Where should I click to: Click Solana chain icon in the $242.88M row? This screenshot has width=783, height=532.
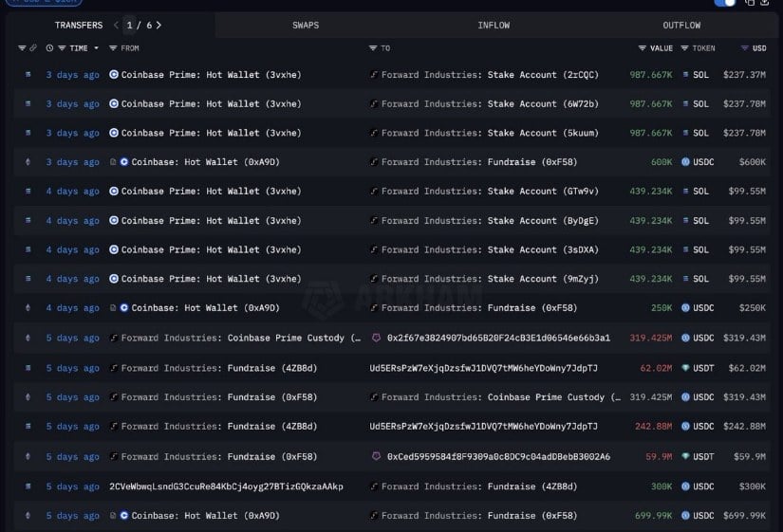pyautogui.click(x=28, y=426)
